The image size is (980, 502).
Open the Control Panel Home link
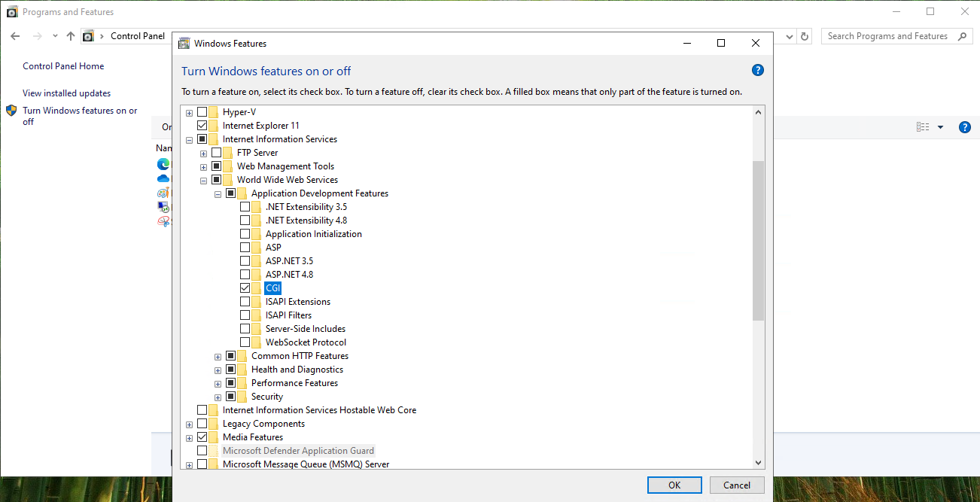(63, 66)
